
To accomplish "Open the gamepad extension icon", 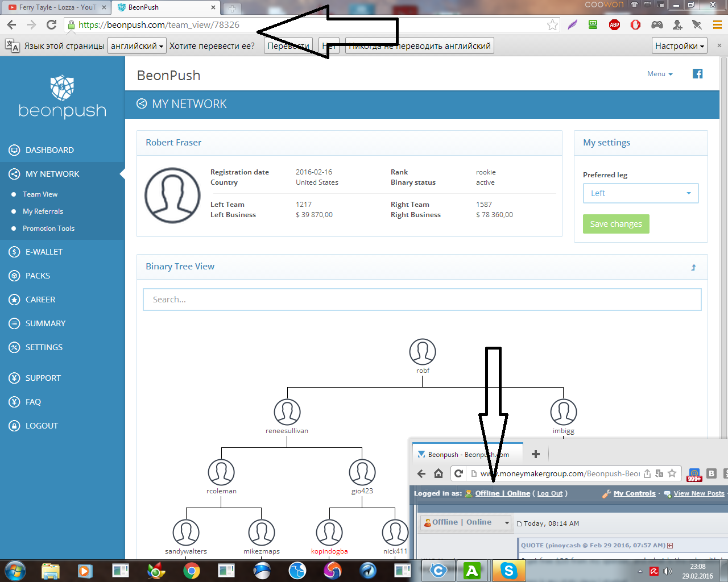I will [657, 24].
